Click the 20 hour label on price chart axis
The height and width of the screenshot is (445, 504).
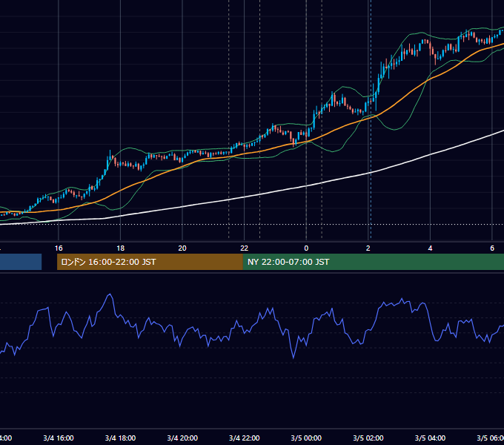182,248
